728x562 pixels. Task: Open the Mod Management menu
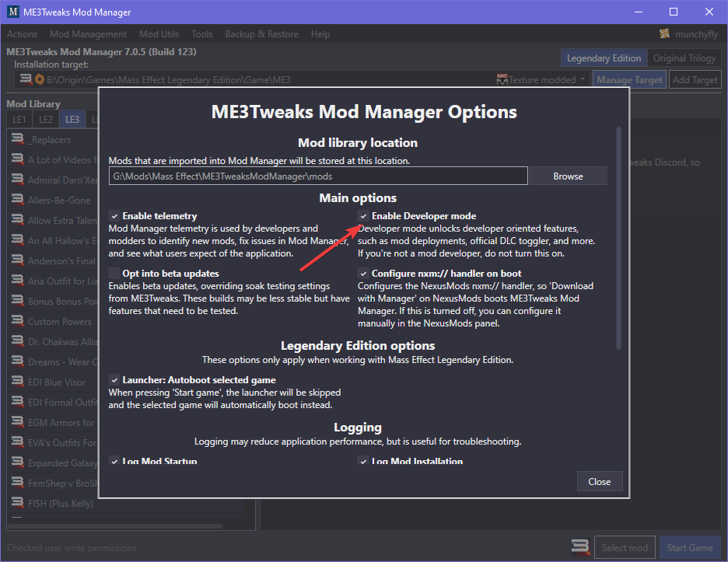88,34
